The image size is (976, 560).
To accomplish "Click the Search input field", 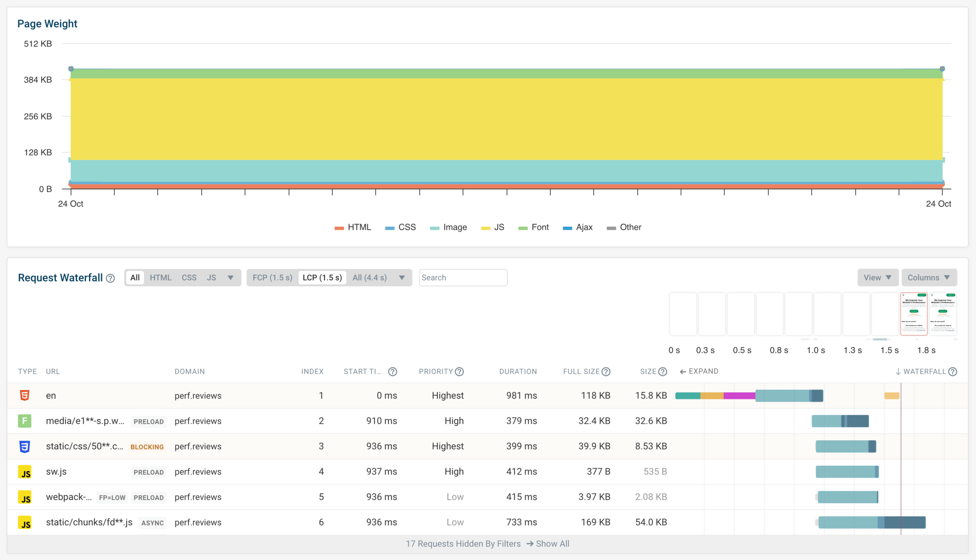I will coord(463,278).
